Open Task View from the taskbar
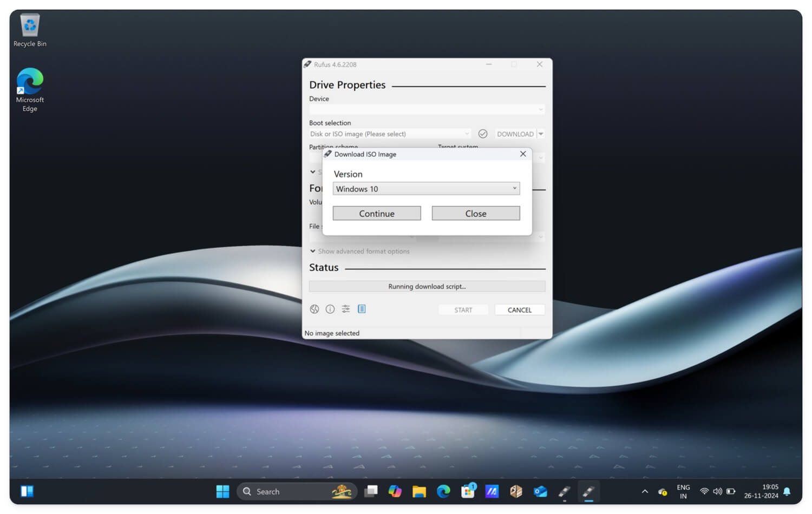Screen dimensions: 812x514 pyautogui.click(x=371, y=491)
